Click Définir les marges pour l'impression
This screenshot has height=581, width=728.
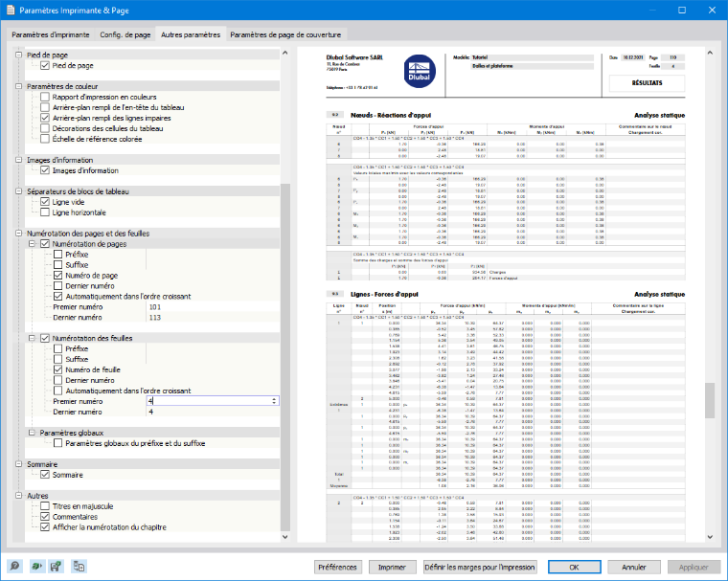point(480,567)
